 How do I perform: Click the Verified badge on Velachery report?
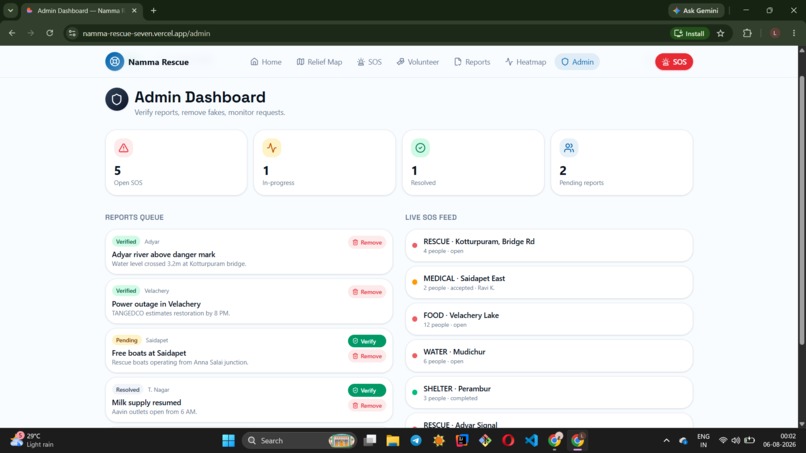126,291
